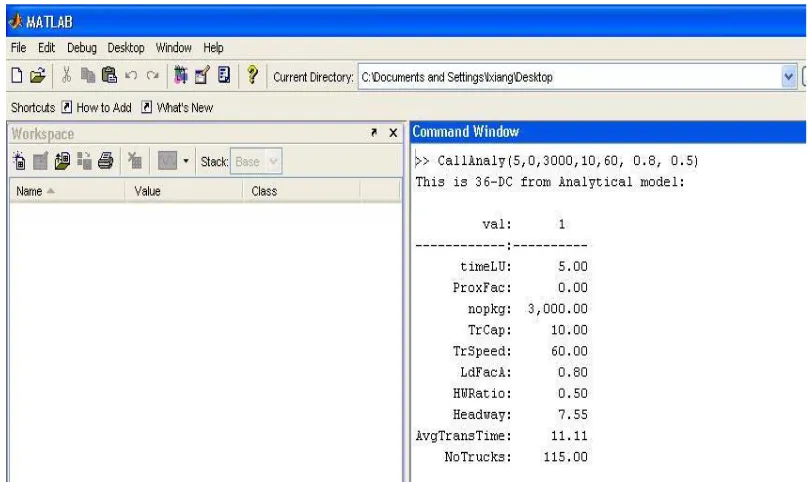Image resolution: width=808 pixels, height=482 pixels.
Task: Open the File menu
Action: pyautogui.click(x=19, y=48)
